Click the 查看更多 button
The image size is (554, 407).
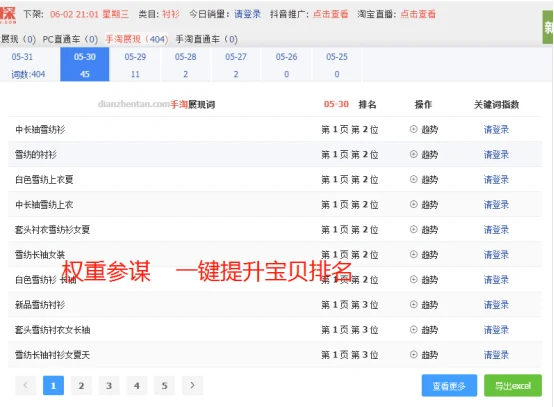[449, 386]
